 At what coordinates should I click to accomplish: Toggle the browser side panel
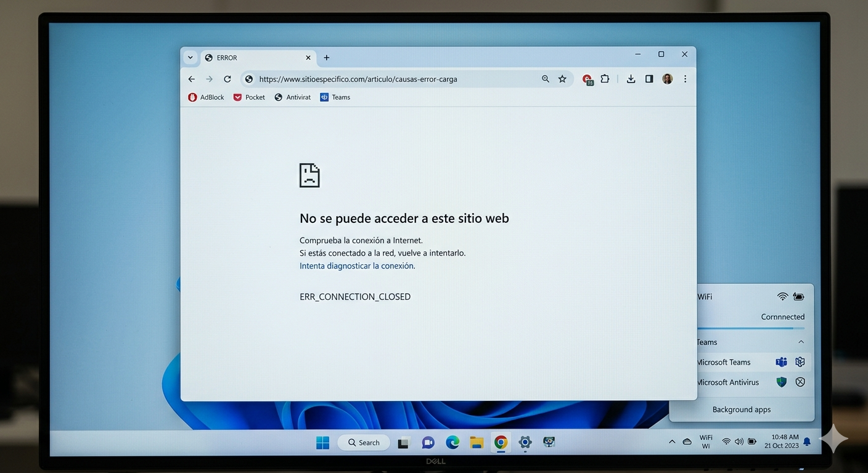tap(649, 79)
